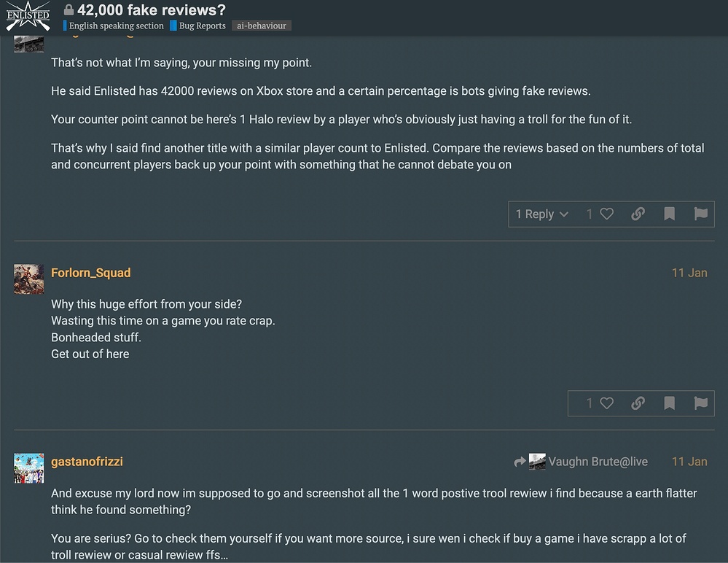Open gastanofrizzi's user profile name
The width and height of the screenshot is (728, 563).
pyautogui.click(x=87, y=462)
